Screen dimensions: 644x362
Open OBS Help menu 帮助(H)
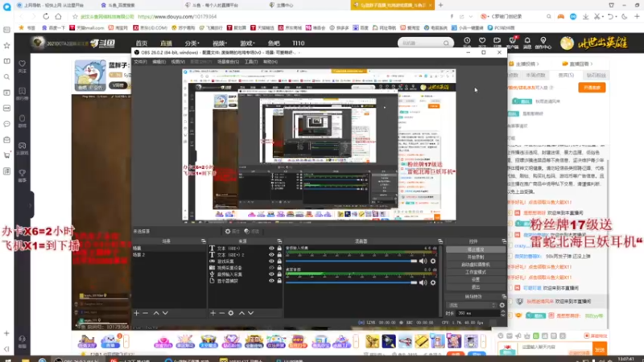point(270,62)
